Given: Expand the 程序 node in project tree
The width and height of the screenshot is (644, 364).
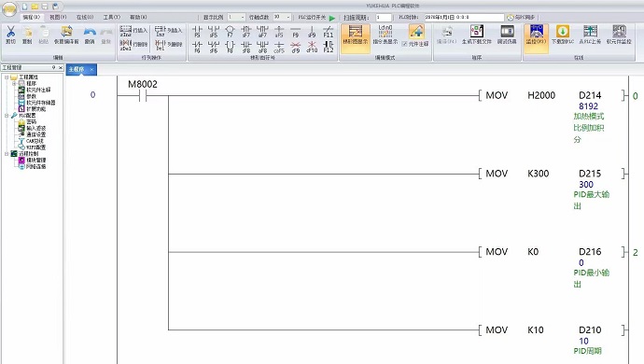Looking at the screenshot, I should click(14, 83).
